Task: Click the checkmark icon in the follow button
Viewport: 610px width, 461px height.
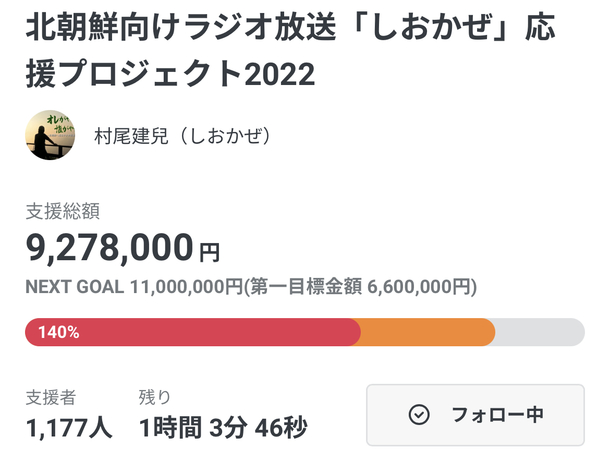Action: click(420, 414)
